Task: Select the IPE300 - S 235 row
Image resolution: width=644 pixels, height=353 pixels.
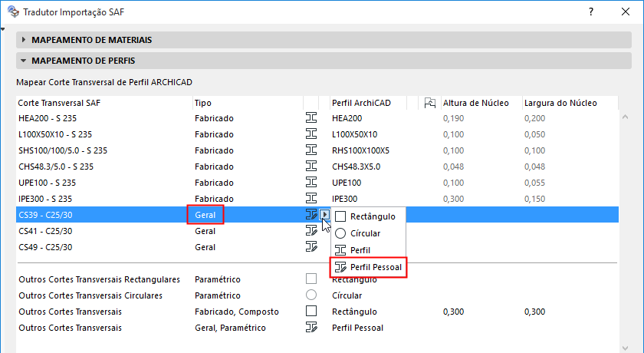Action: [x=317, y=199]
